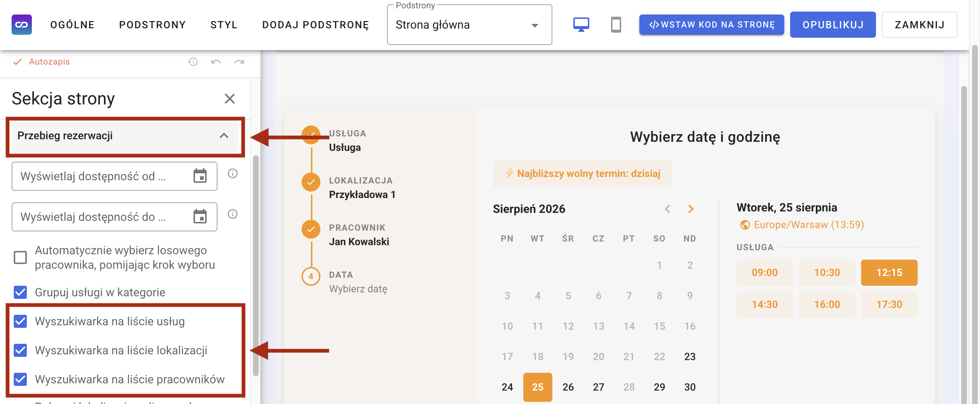
Task: Enable automatic random employee selection
Action: point(20,257)
